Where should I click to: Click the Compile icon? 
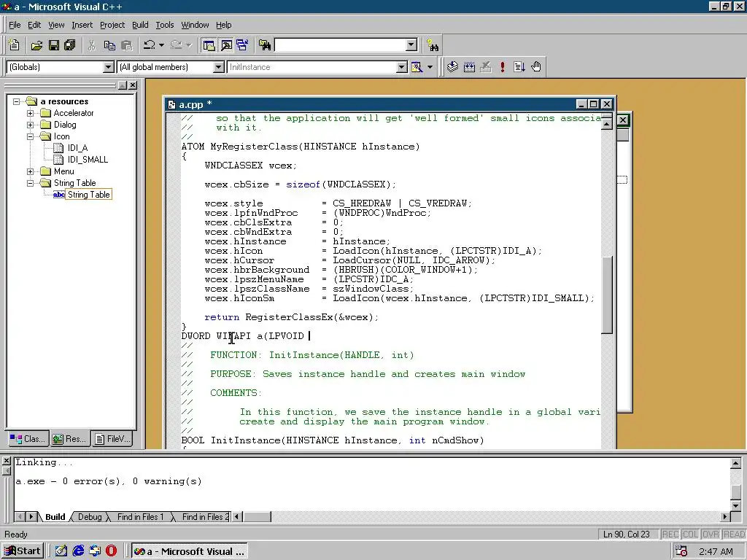452,67
